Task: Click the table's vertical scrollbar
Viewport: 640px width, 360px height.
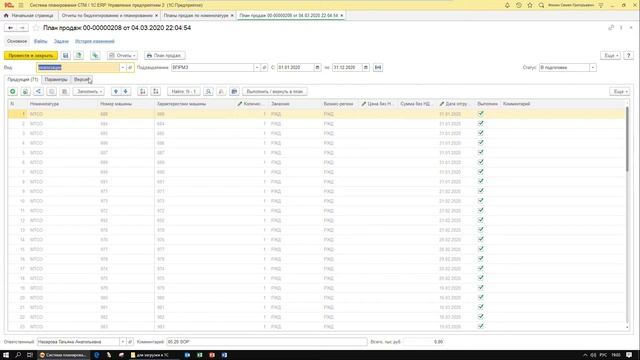Action: pos(627,139)
